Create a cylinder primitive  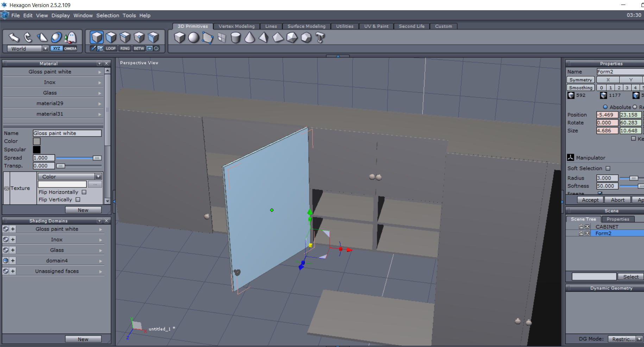[x=236, y=38]
